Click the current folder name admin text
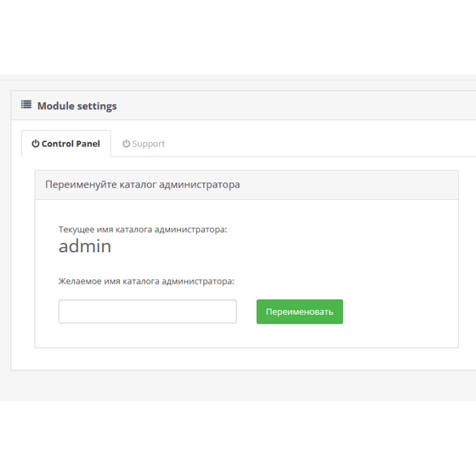 pyautogui.click(x=84, y=246)
